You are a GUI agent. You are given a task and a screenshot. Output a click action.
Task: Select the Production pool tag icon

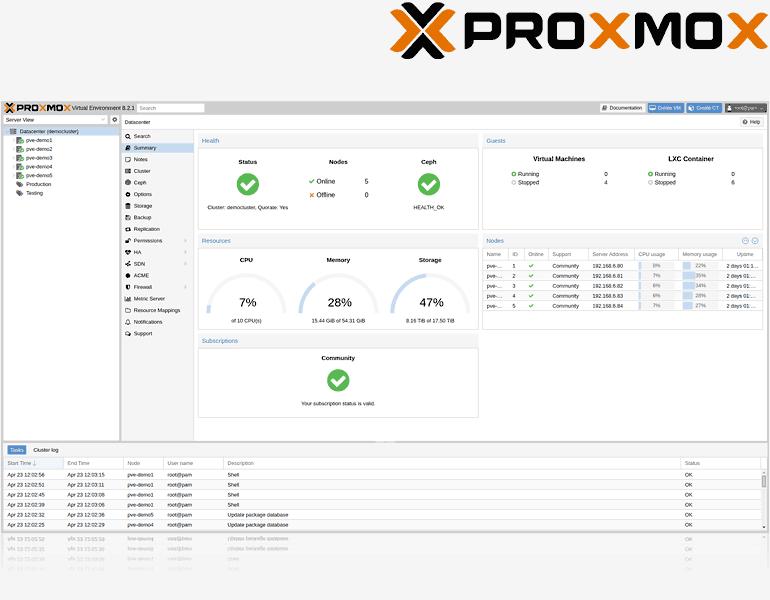(x=20, y=185)
